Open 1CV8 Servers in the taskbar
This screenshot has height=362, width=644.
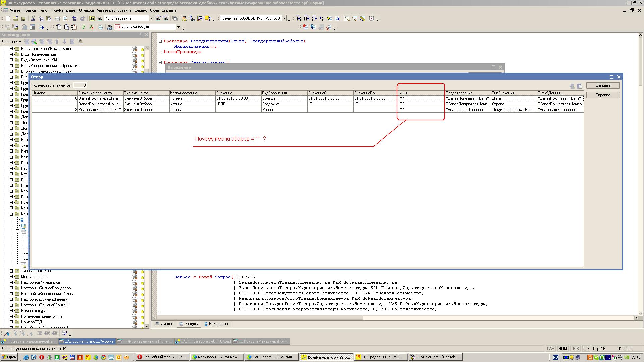coord(435,357)
